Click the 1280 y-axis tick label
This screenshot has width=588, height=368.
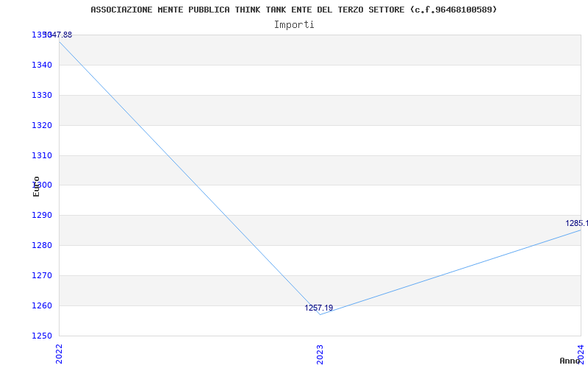pos(42,245)
